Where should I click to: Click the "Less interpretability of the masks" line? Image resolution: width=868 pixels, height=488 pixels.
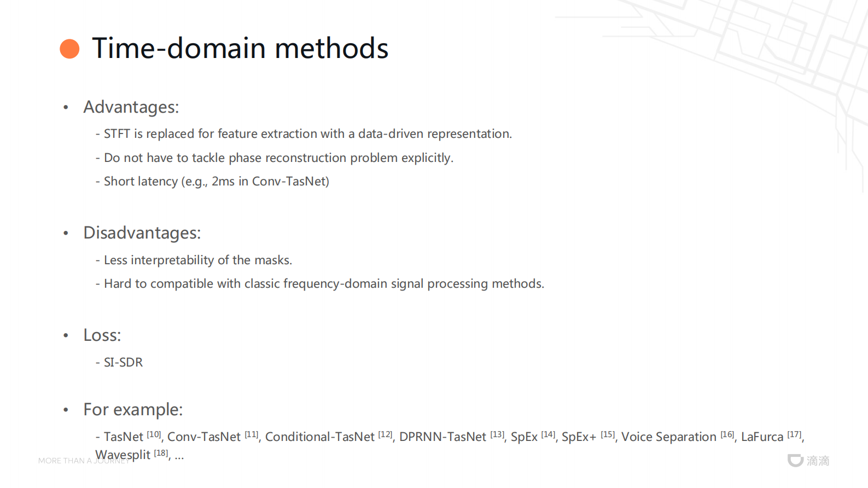(x=197, y=260)
